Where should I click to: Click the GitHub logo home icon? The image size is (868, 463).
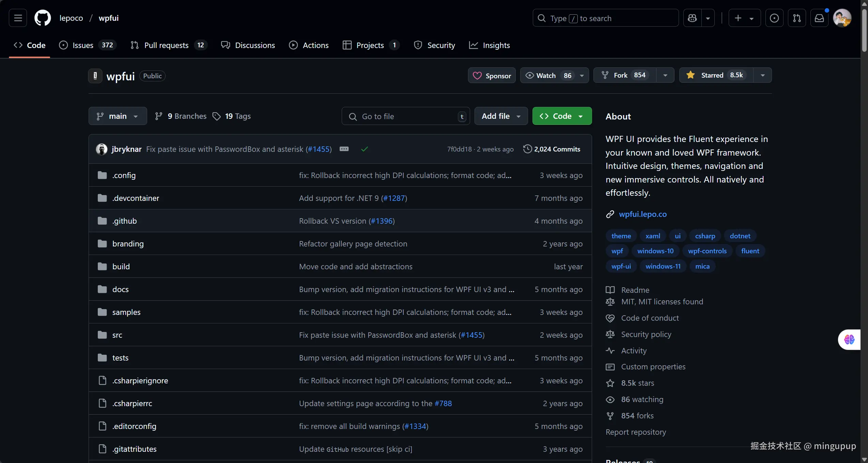(43, 18)
